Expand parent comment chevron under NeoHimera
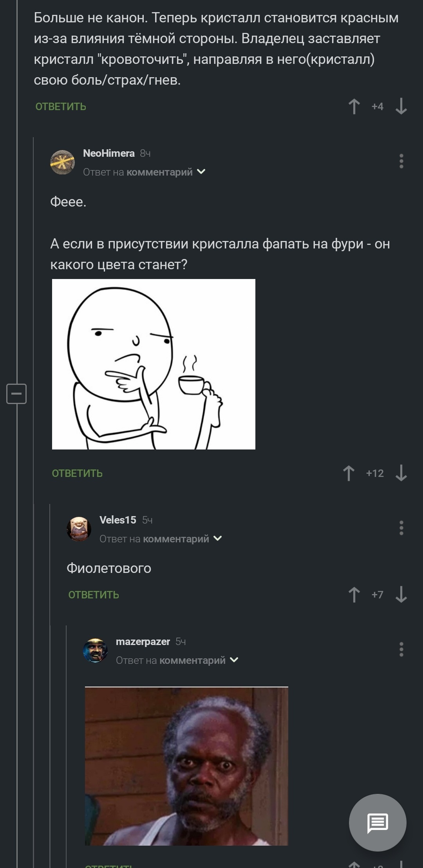This screenshot has width=423, height=868. [x=201, y=172]
